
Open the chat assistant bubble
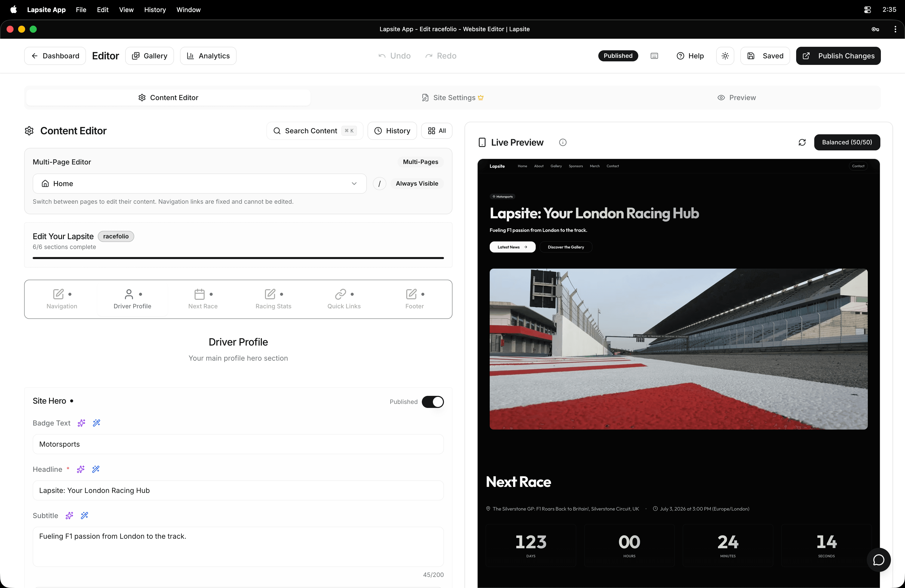(879, 560)
